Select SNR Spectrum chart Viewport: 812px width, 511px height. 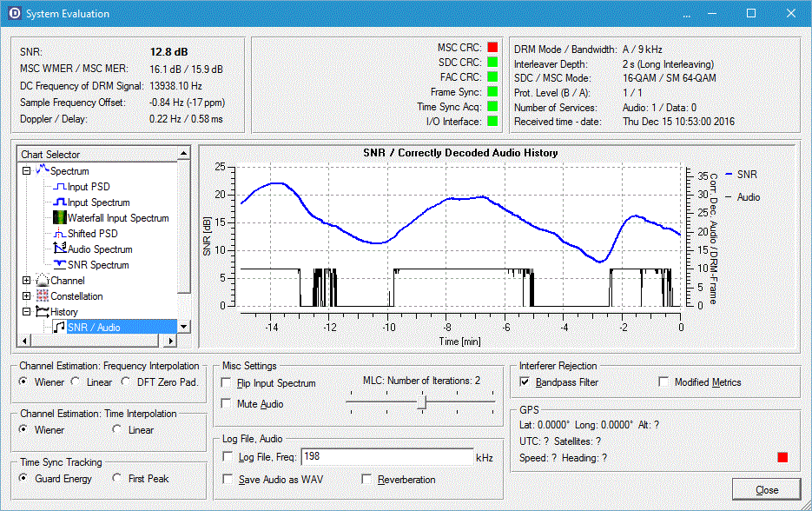[98, 265]
